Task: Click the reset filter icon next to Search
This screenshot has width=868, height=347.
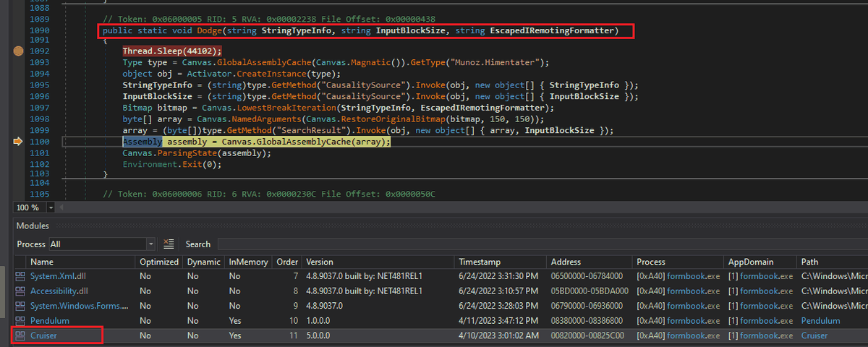Action: pyautogui.click(x=169, y=244)
